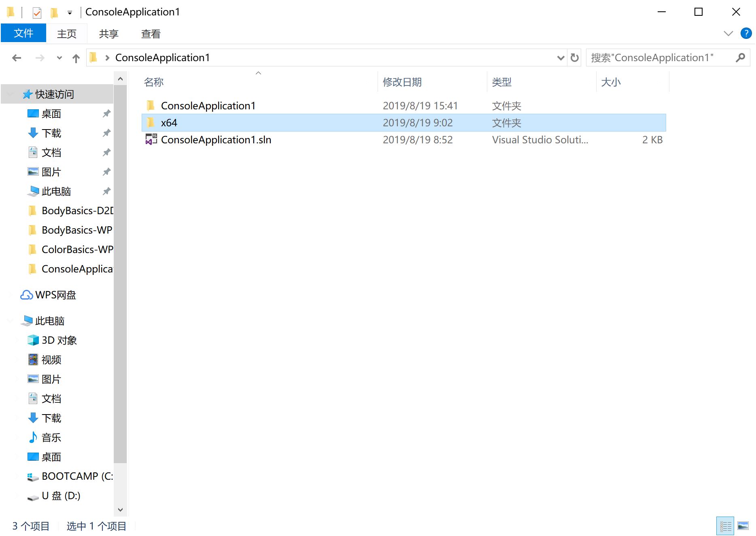The image size is (756, 536).
Task: Switch to the 查看 ribbon tab
Action: pos(151,34)
